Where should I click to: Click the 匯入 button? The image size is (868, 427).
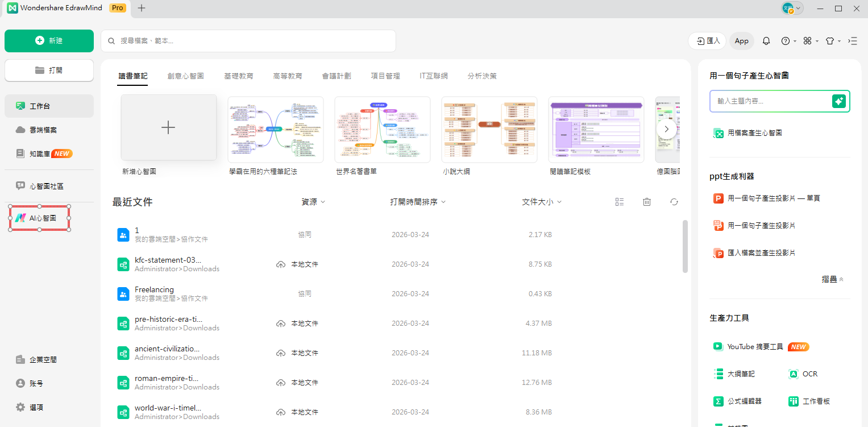click(x=707, y=40)
